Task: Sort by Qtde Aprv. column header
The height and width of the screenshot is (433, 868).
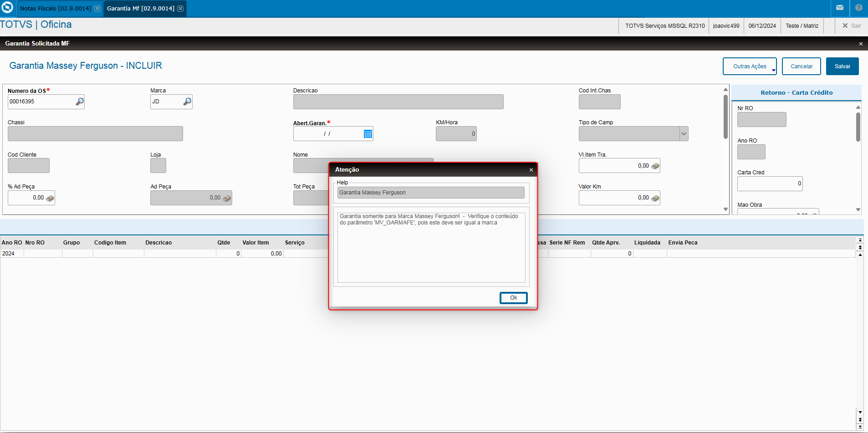Action: (x=606, y=243)
